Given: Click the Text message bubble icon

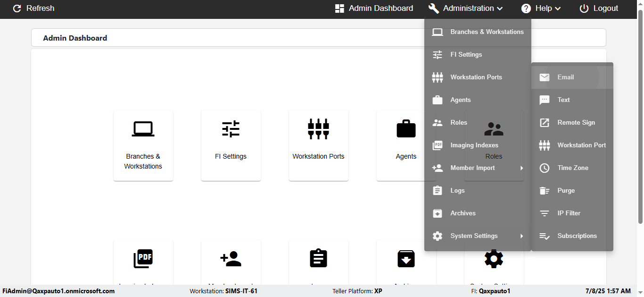Looking at the screenshot, I should 545,100.
